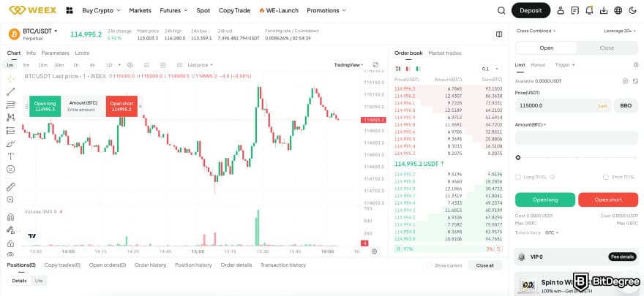Show combined bids and asks order book view

[x=397, y=69]
